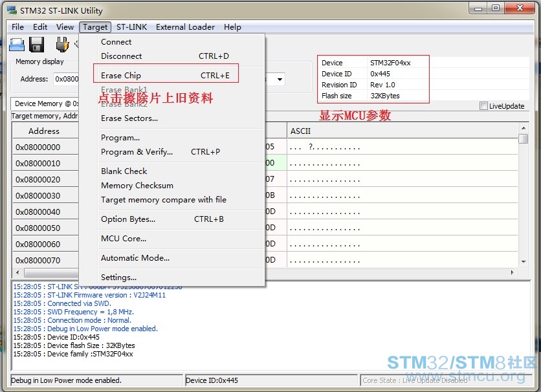This screenshot has width=541, height=392.
Task: Click the ASCII column header
Action: coord(403,131)
